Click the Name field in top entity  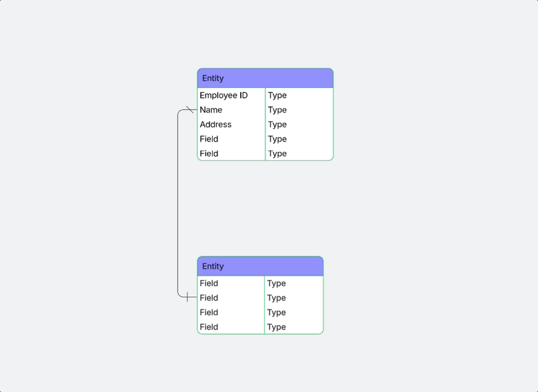click(x=231, y=110)
